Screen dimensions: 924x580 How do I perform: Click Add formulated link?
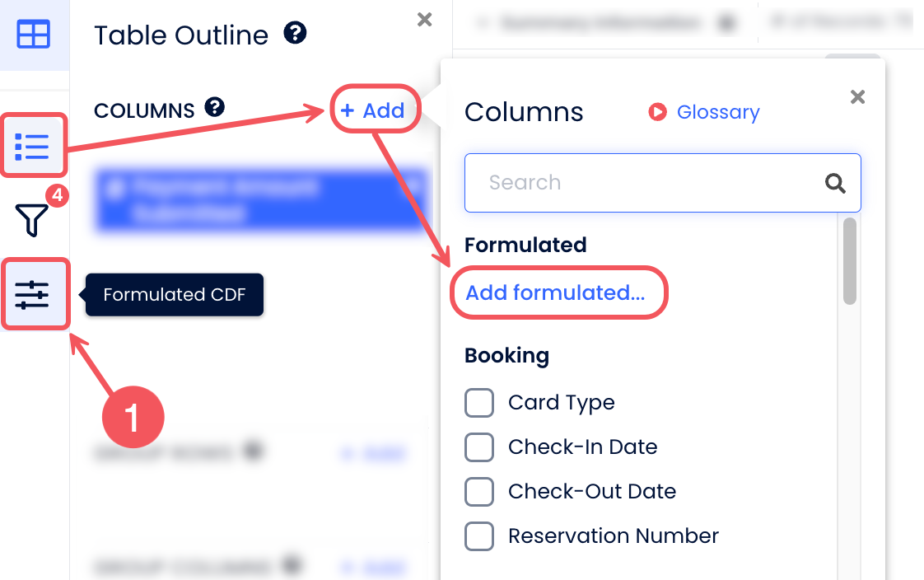[555, 292]
